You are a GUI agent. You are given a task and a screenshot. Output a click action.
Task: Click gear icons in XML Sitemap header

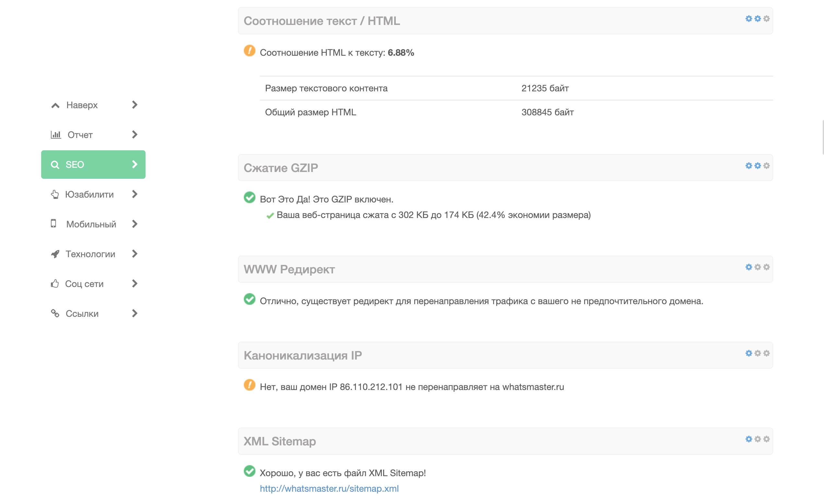[758, 439]
